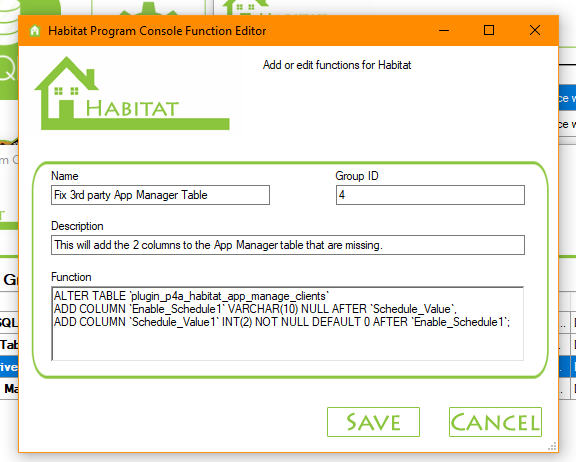Focus the Name text field
576x462 pixels.
160,195
